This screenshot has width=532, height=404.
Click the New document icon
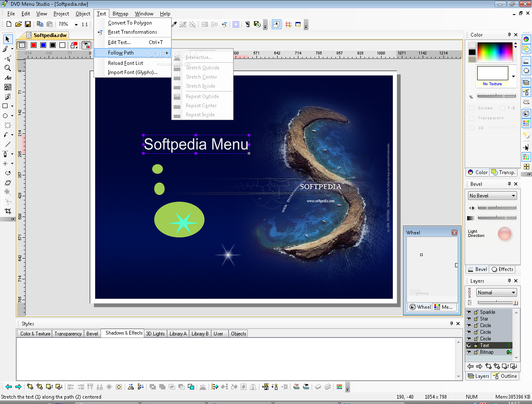coord(9,24)
